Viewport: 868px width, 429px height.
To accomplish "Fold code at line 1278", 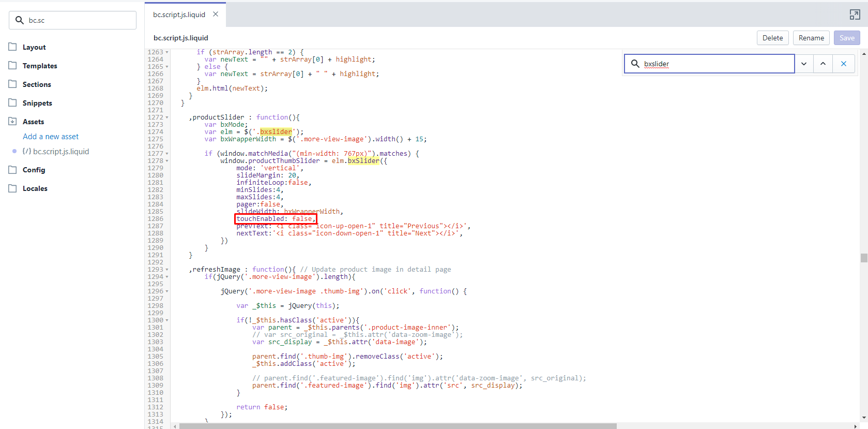I will (167, 161).
